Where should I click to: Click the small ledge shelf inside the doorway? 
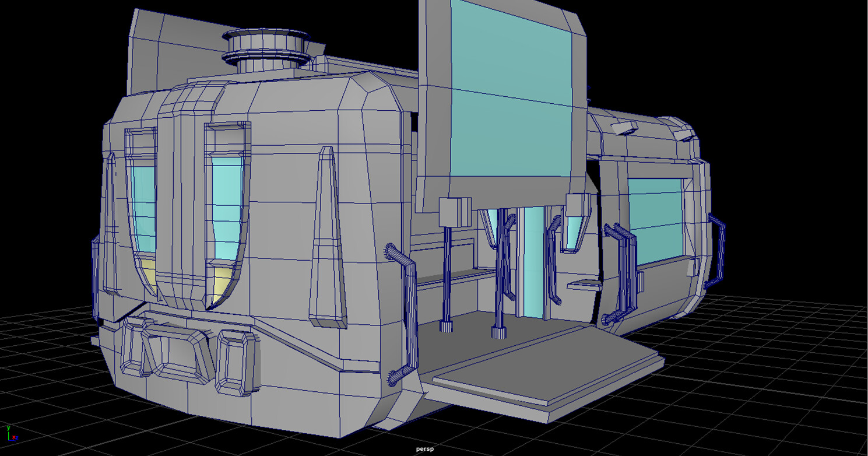tap(583, 284)
